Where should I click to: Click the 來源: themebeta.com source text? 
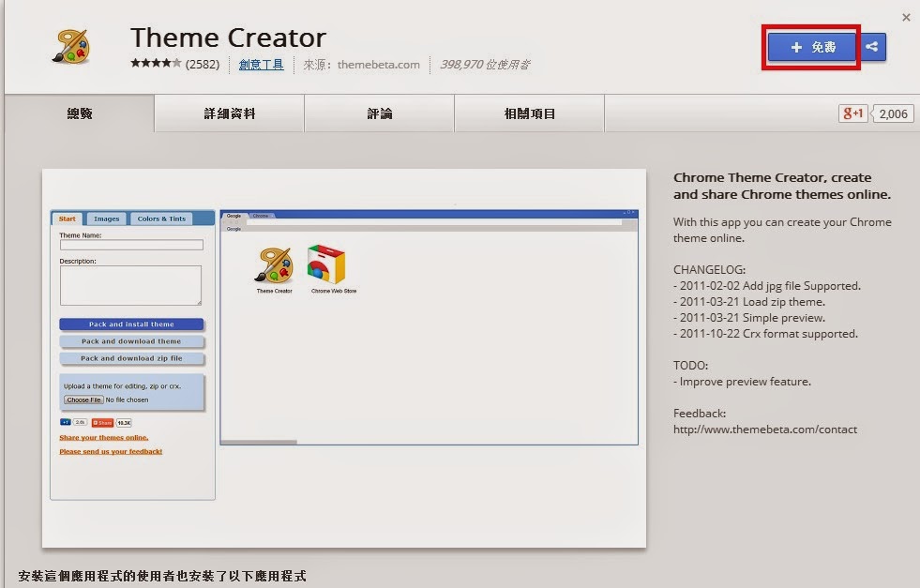(361, 65)
